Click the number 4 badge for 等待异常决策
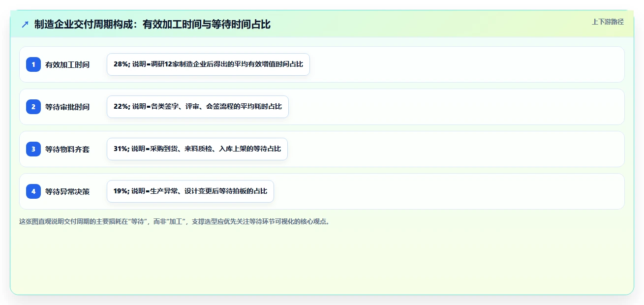644x305 pixels. click(33, 191)
